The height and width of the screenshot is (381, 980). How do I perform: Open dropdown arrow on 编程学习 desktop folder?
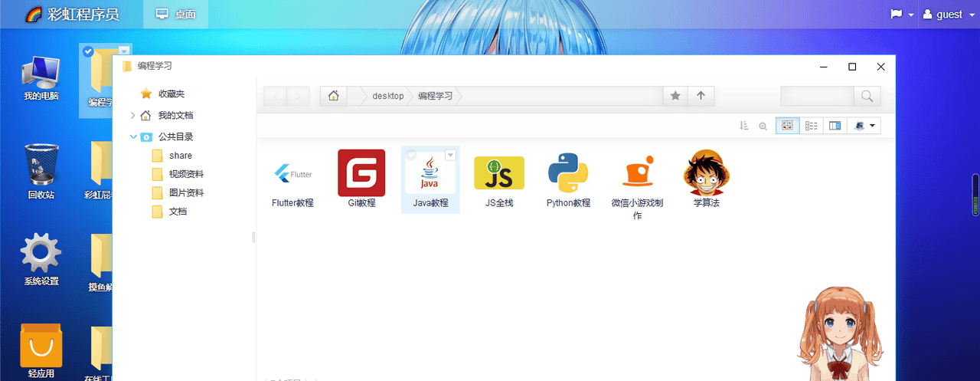(x=124, y=51)
